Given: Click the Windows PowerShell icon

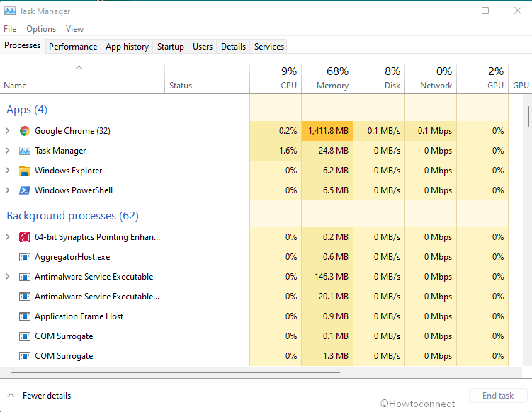Looking at the screenshot, I should 24,190.
